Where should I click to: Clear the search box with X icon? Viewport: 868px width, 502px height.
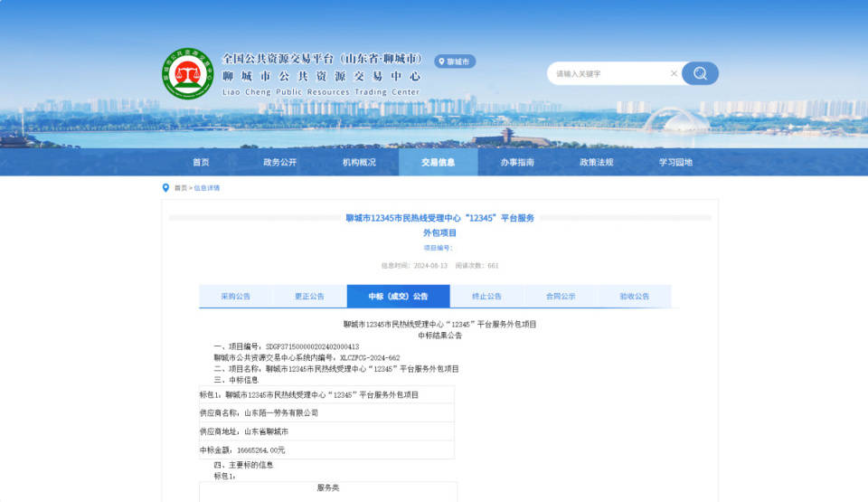[x=674, y=73]
